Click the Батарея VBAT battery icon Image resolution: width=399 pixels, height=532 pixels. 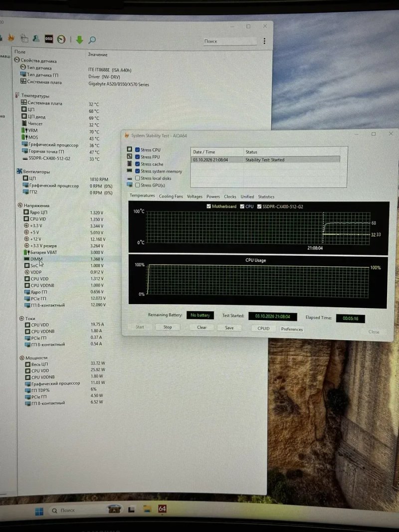pyautogui.click(x=26, y=252)
